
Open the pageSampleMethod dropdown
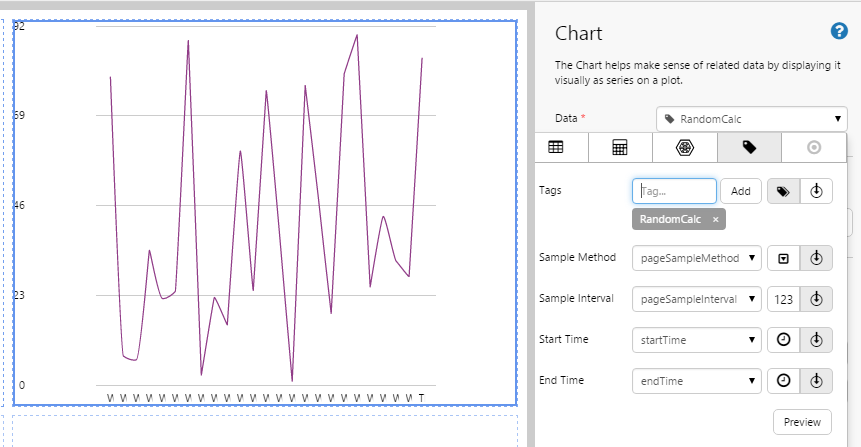697,258
